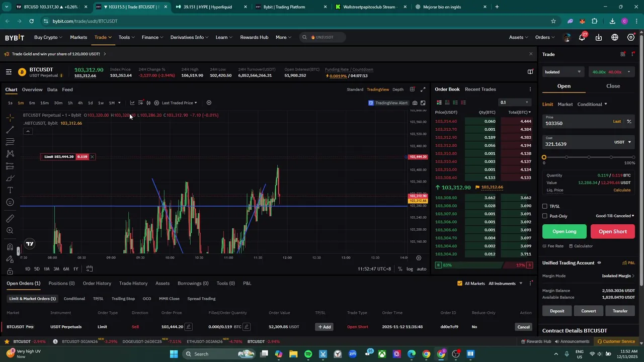The image size is (644, 362).
Task: Click the Calculate liquidation price link
Action: click(x=622, y=190)
